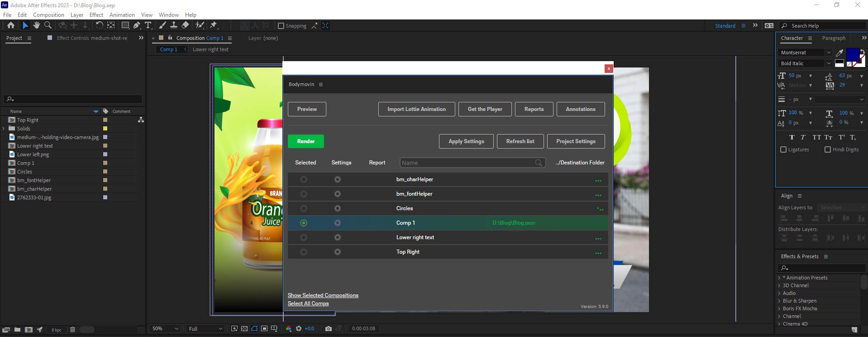Expand the Solids folder
Screen dimensions: 868x337
click(4, 129)
